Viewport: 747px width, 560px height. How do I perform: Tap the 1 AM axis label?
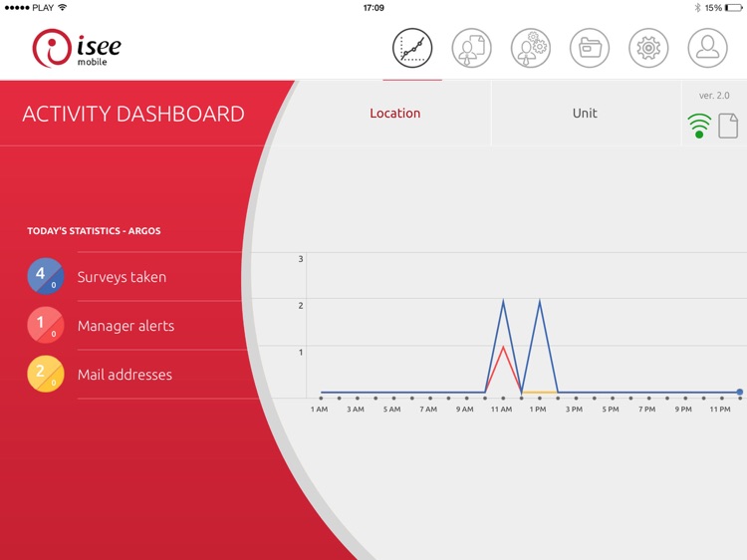(319, 409)
